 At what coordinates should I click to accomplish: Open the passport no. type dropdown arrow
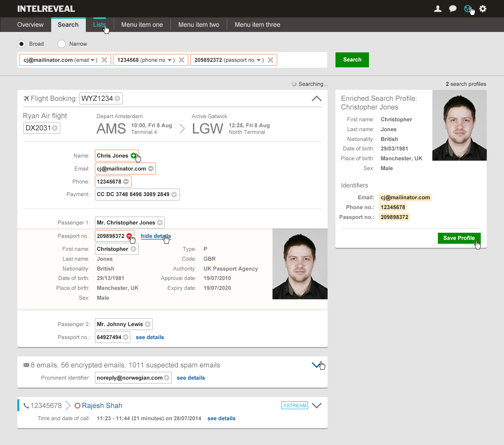pyautogui.click(x=259, y=60)
